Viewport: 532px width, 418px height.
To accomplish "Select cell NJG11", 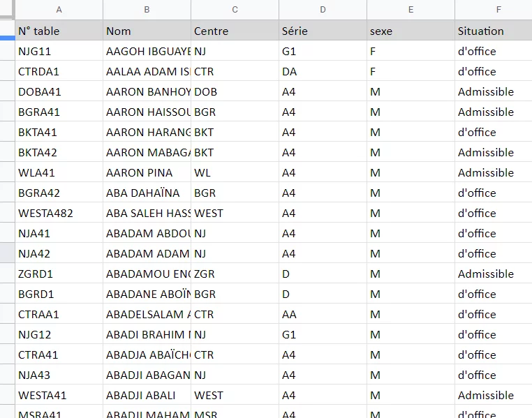I will click(59, 51).
